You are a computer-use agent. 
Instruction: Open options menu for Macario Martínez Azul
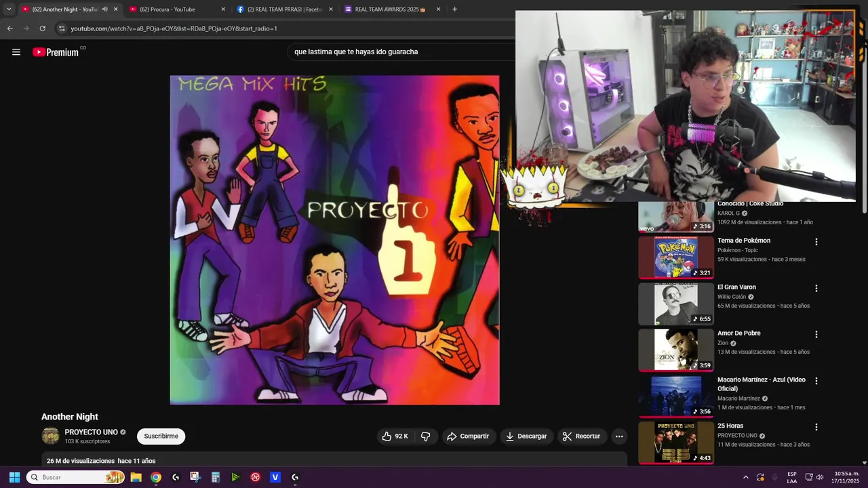click(816, 381)
